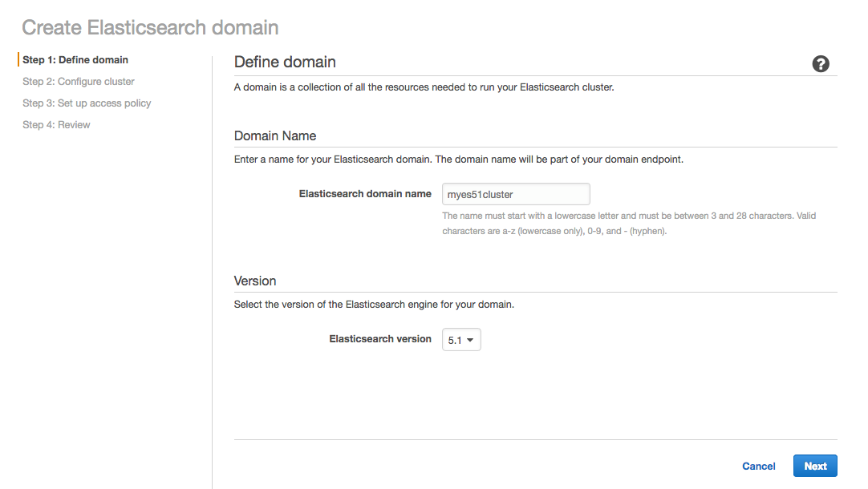Open the help icon on Define domain
The width and height of the screenshot is (868, 489).
point(821,63)
